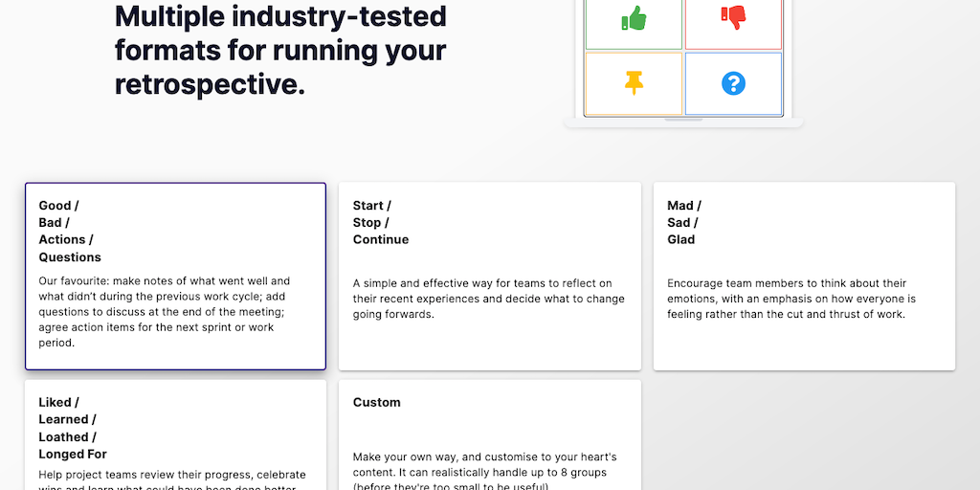Select the Liked / Learned / Loathed card

coord(175,435)
